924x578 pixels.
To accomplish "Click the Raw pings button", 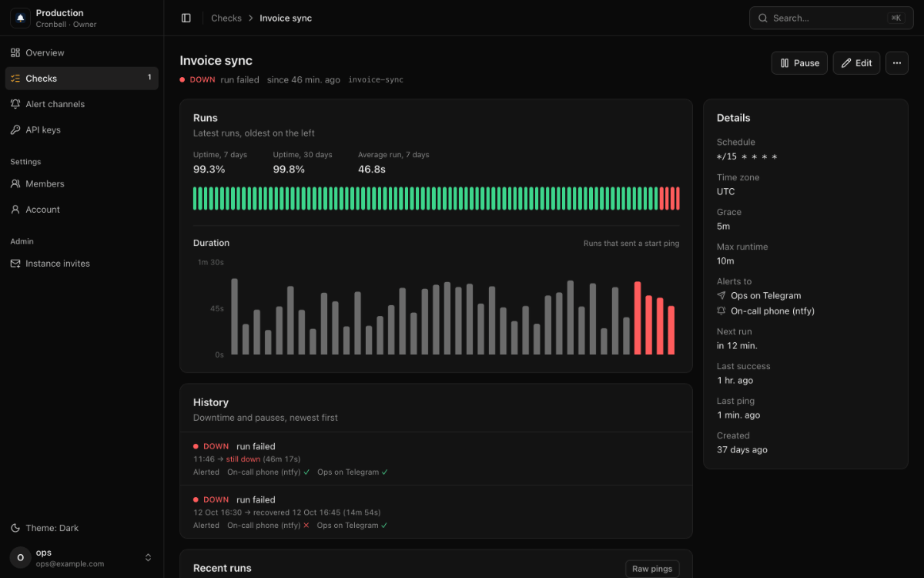I will point(652,569).
